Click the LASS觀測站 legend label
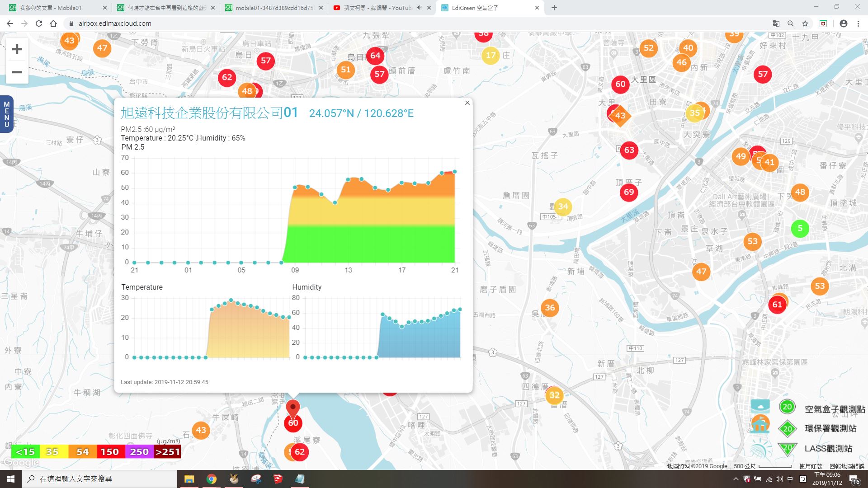 [x=828, y=449]
